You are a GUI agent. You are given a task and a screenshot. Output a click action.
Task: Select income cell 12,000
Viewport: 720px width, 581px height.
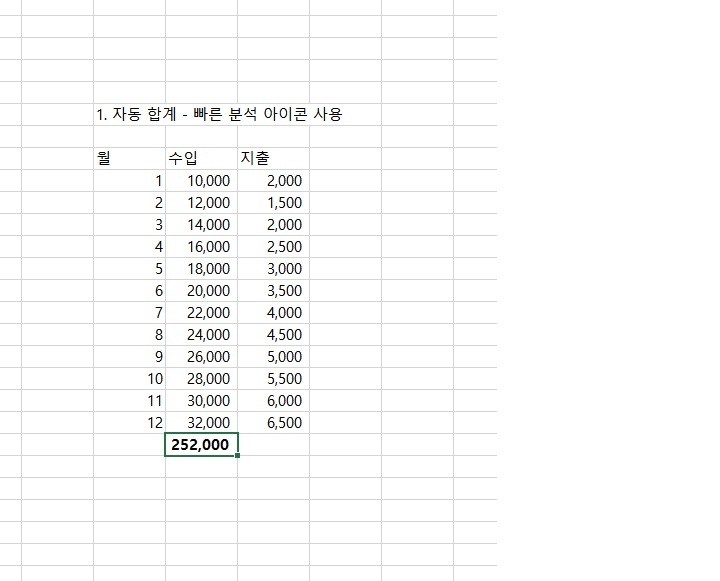coord(201,203)
